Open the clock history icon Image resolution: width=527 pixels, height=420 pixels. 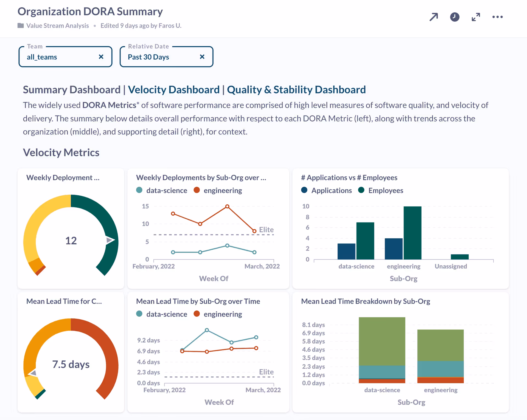click(x=455, y=17)
